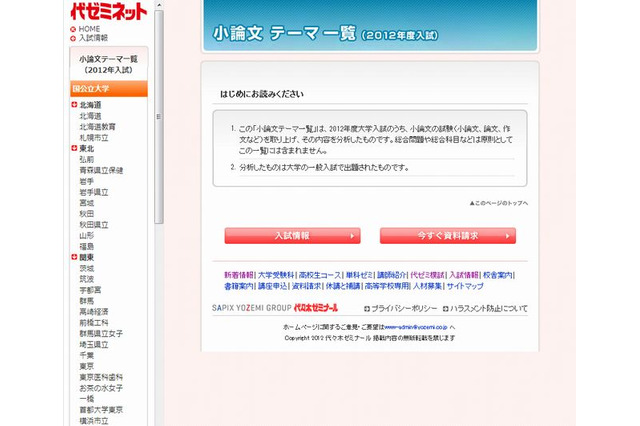Select お茶の水女子 in the sidebar list

pyautogui.click(x=101, y=388)
